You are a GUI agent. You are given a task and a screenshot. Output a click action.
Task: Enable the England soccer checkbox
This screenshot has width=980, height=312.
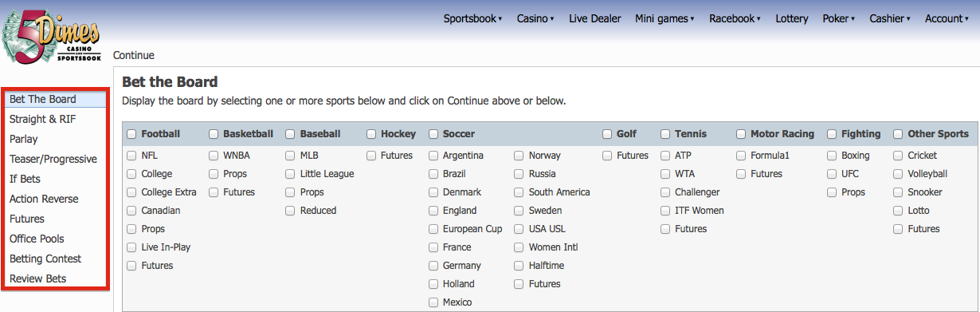pos(433,211)
